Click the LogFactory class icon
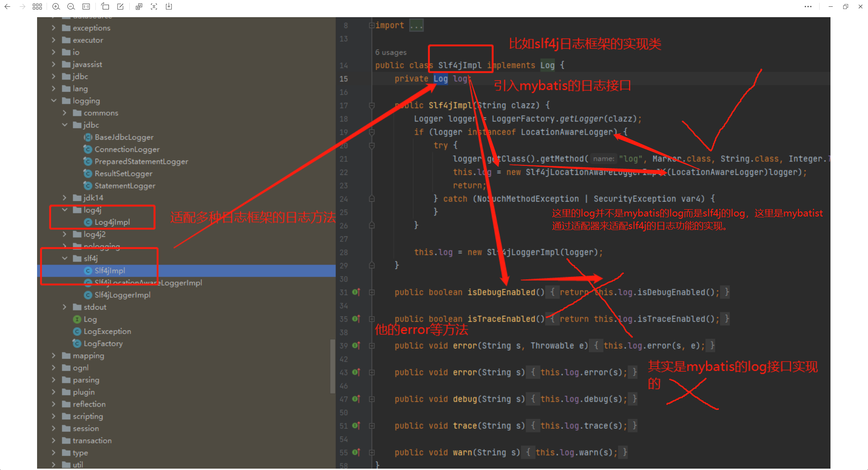Image resolution: width=868 pixels, height=470 pixels. tap(77, 344)
